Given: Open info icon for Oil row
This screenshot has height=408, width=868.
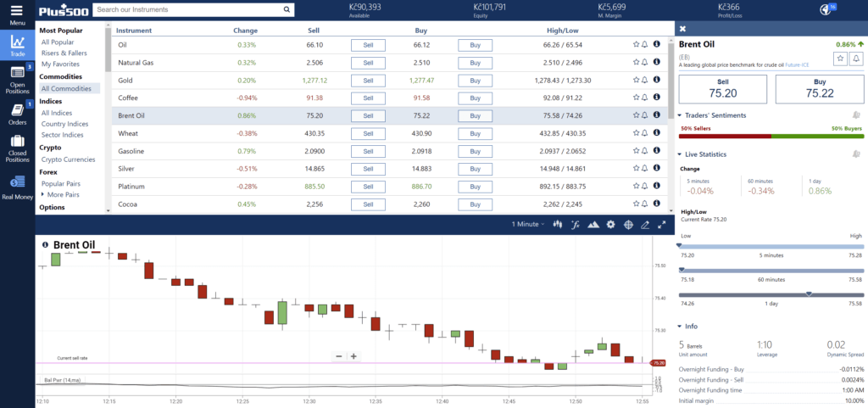Looking at the screenshot, I should point(657,44).
